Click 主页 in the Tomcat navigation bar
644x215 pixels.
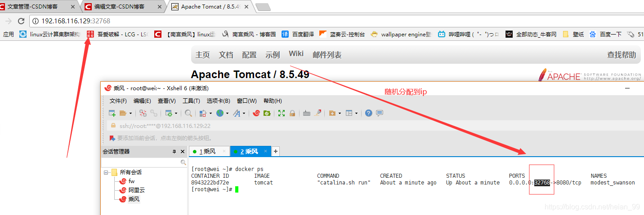pyautogui.click(x=202, y=55)
